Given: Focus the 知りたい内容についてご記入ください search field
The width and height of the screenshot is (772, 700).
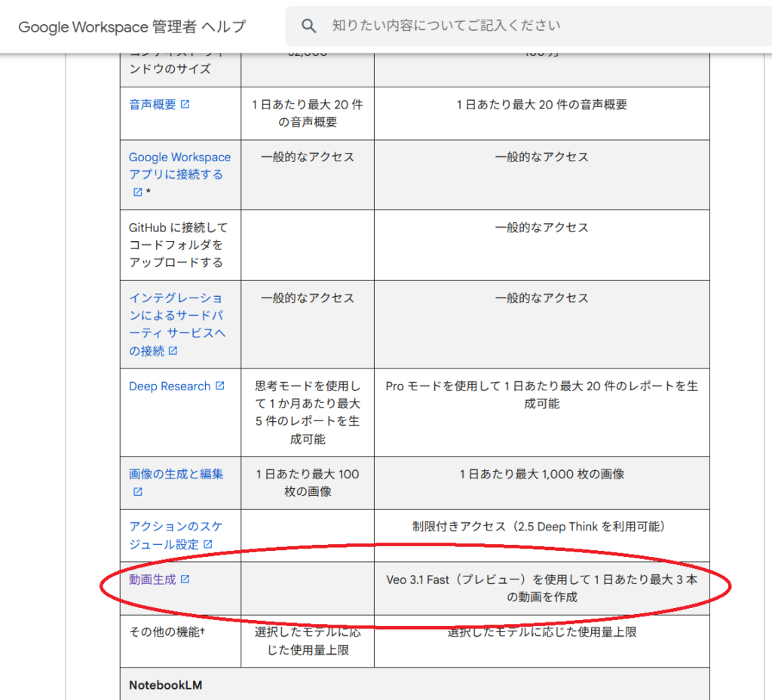Looking at the screenshot, I should click(528, 26).
